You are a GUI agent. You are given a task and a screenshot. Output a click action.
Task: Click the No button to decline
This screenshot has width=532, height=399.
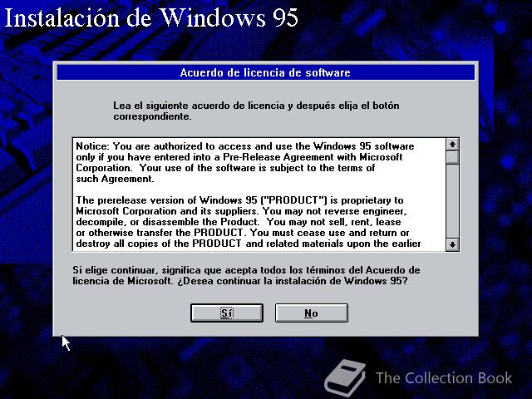[311, 313]
